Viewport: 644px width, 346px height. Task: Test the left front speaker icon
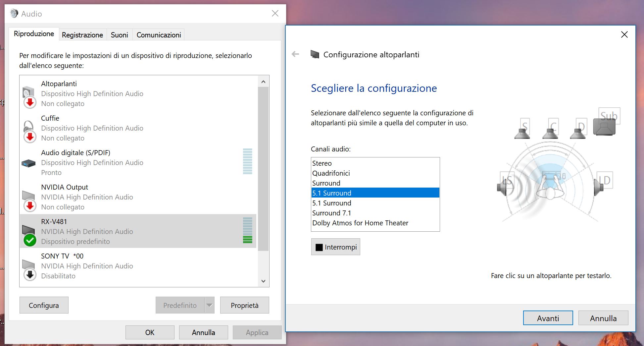pos(522,129)
